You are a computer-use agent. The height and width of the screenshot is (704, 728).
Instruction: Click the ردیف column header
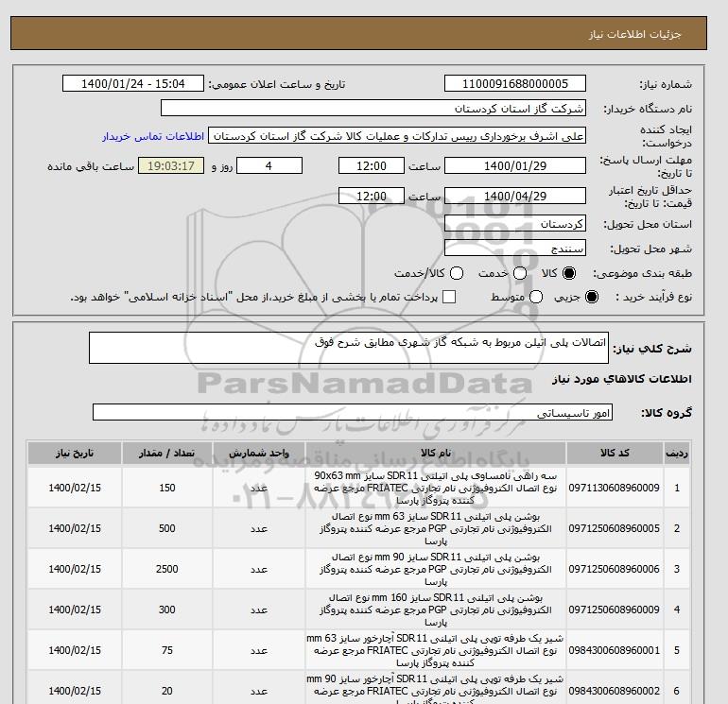(676, 453)
